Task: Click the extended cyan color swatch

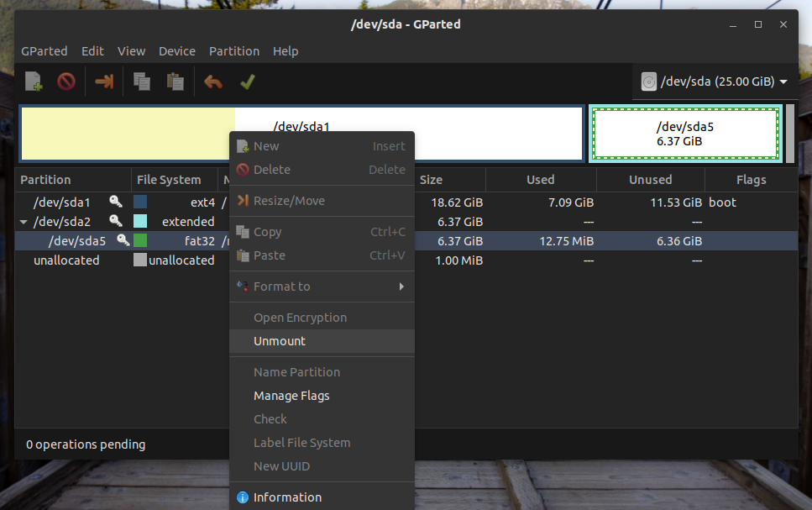Action: coord(140,221)
